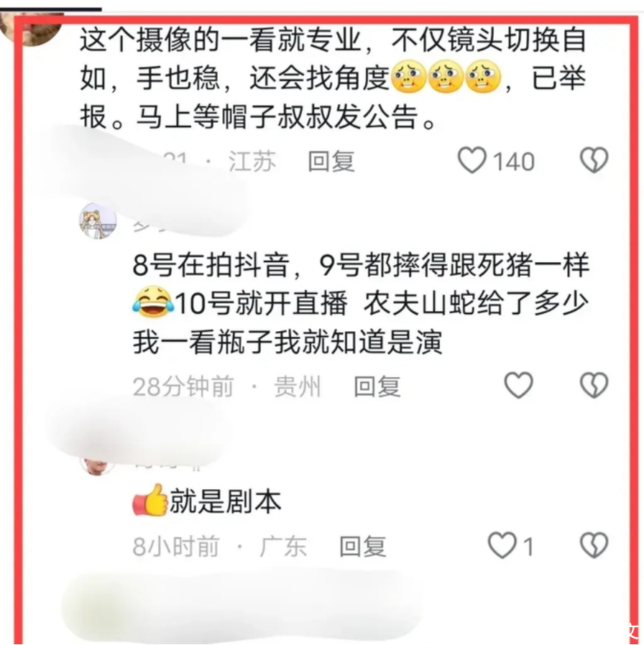Like the Guizhou comment about 农夫山蛇
644x645 pixels.
click(518, 385)
